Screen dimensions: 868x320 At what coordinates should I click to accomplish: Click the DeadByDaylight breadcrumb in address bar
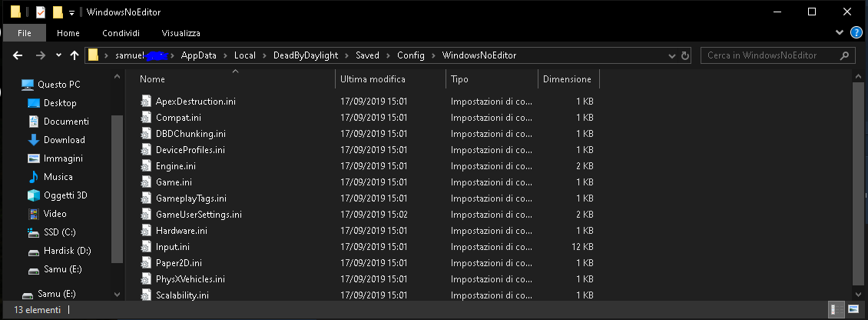(306, 55)
